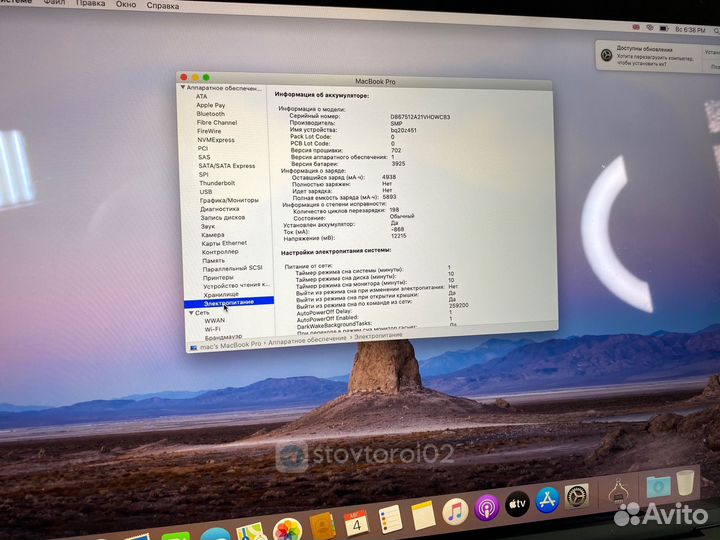This screenshot has width=720, height=540.
Task: Open the Calendar icon in the Dock
Action: click(356, 522)
